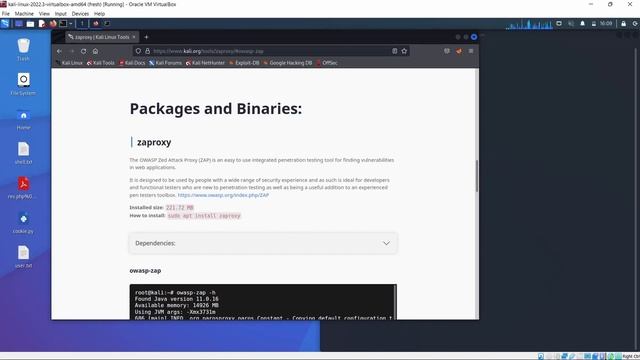
Task: Open the Exploit-DB bookmark
Action: (x=244, y=63)
